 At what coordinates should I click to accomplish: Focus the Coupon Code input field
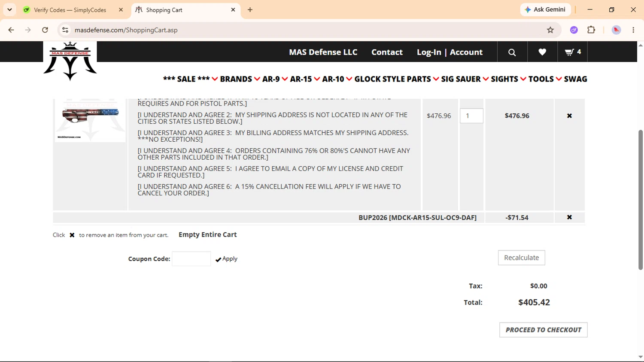pyautogui.click(x=191, y=259)
